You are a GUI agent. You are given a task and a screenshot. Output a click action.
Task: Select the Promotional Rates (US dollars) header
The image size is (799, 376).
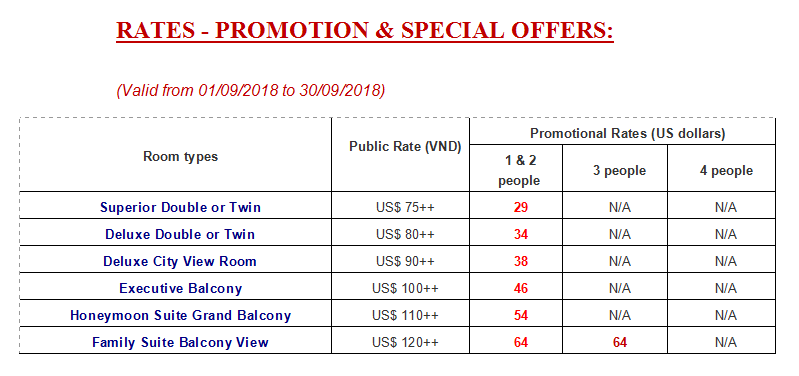point(628,133)
